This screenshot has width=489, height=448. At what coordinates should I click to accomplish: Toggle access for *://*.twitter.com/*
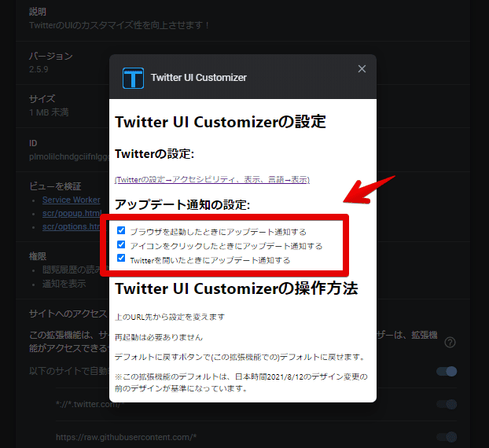pos(447,404)
